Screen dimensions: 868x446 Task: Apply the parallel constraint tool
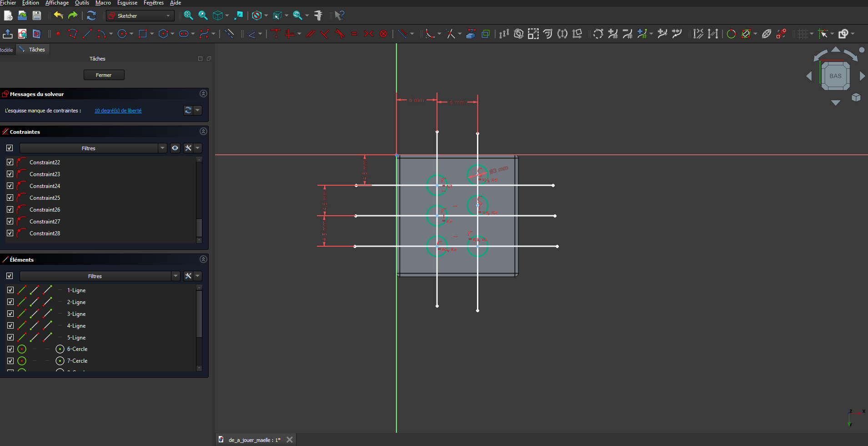(311, 34)
